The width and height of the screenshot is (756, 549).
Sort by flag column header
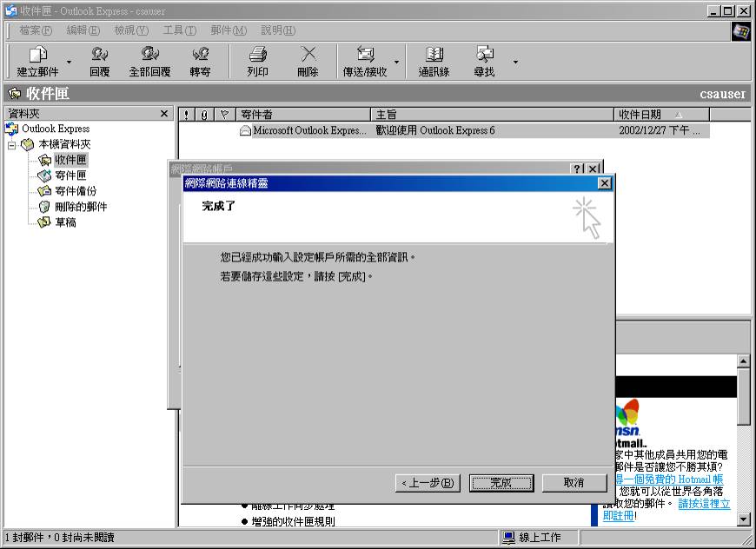[224, 115]
